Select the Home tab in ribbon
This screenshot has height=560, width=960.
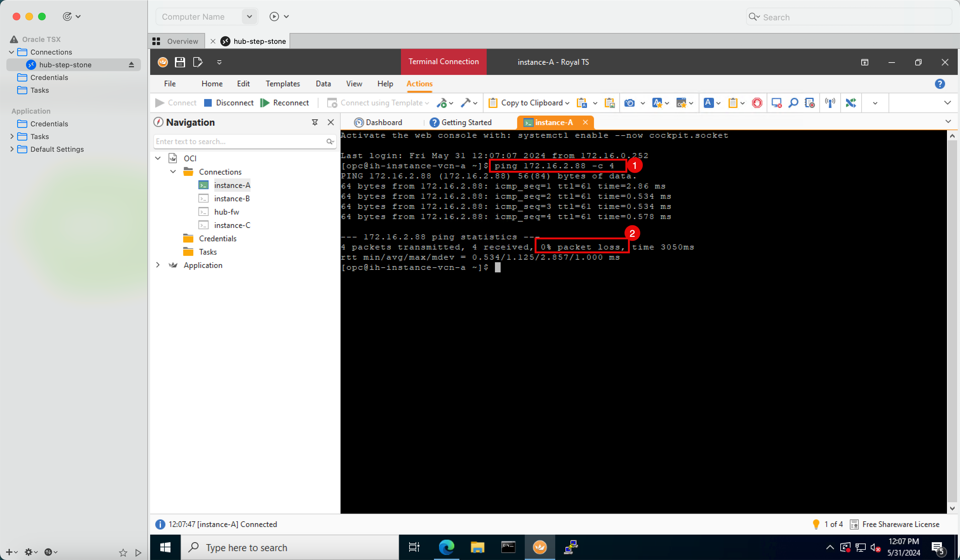click(x=211, y=83)
